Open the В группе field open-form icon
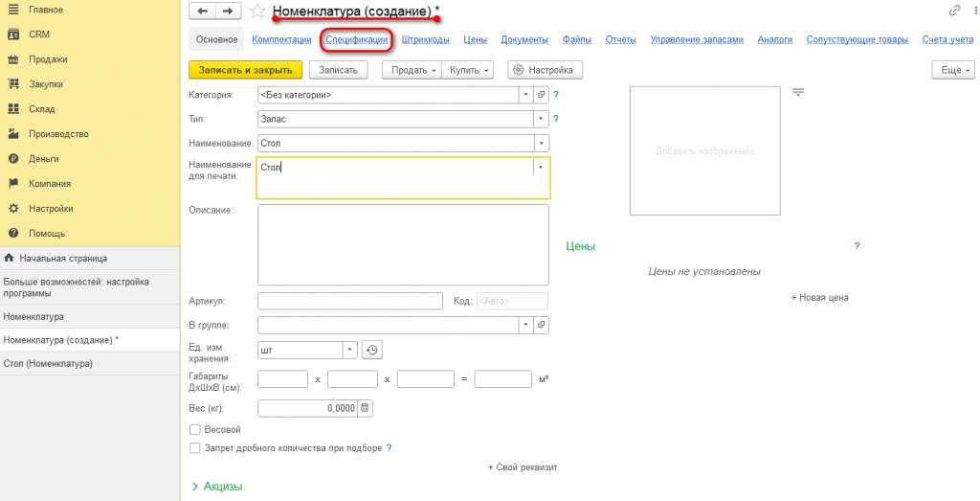Screen dimensions: 980x501 (x=542, y=326)
